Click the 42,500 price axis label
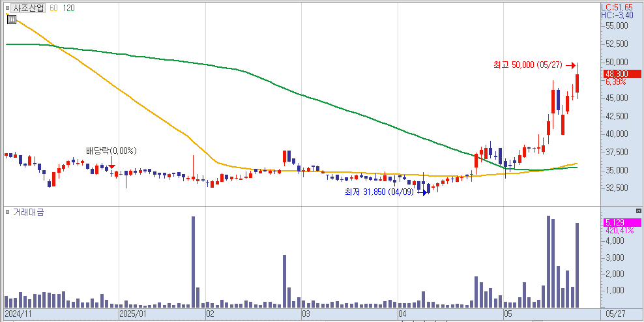Image resolution: width=644 pixels, height=322 pixels. click(x=617, y=116)
